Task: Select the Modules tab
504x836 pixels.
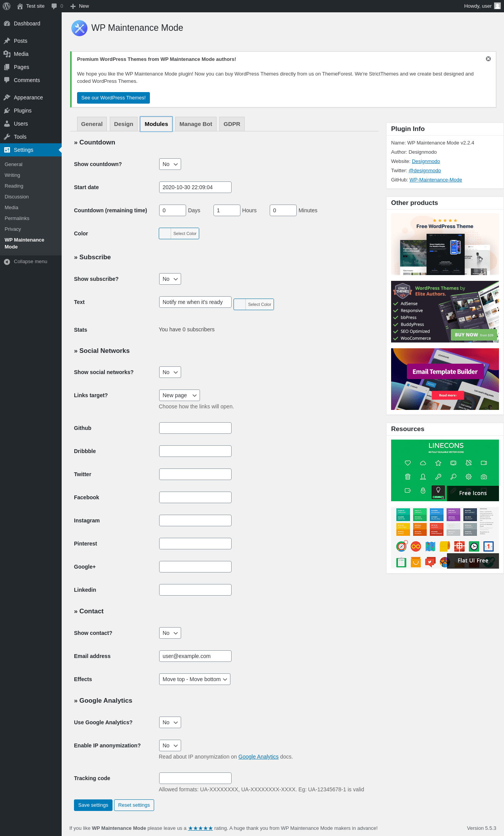Action: tap(156, 124)
